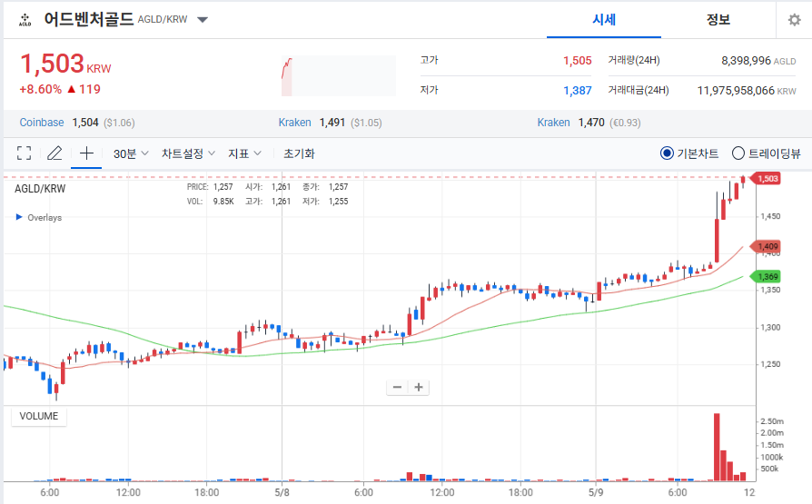Image resolution: width=812 pixels, height=504 pixels.
Task: Click the 2.50m volume axis label
Action: (x=772, y=421)
